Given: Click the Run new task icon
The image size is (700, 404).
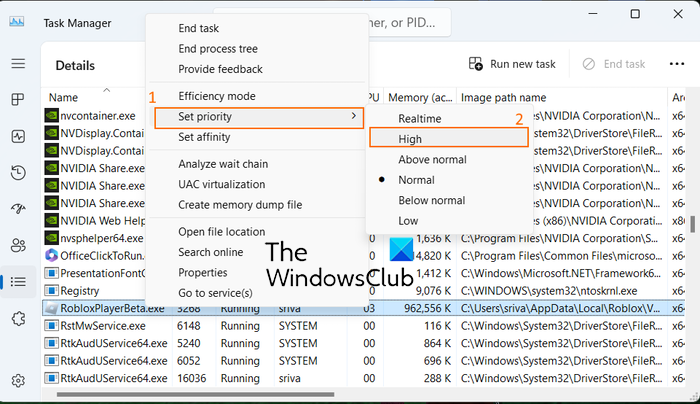Looking at the screenshot, I should click(x=475, y=64).
